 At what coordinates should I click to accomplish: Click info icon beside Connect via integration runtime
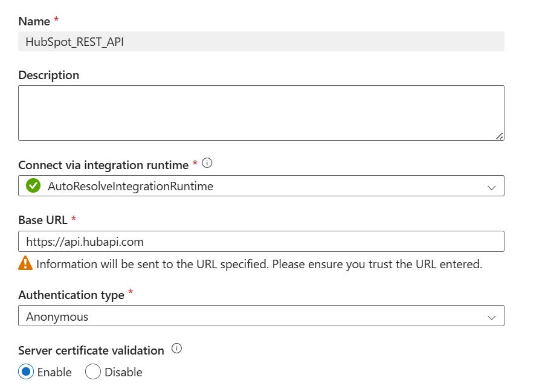pyautogui.click(x=207, y=163)
